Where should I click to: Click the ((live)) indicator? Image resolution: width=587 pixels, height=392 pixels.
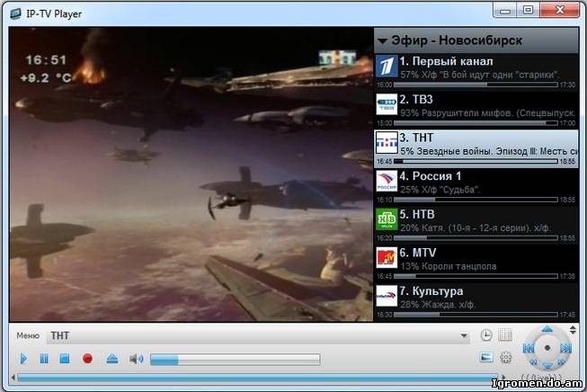tap(541, 377)
